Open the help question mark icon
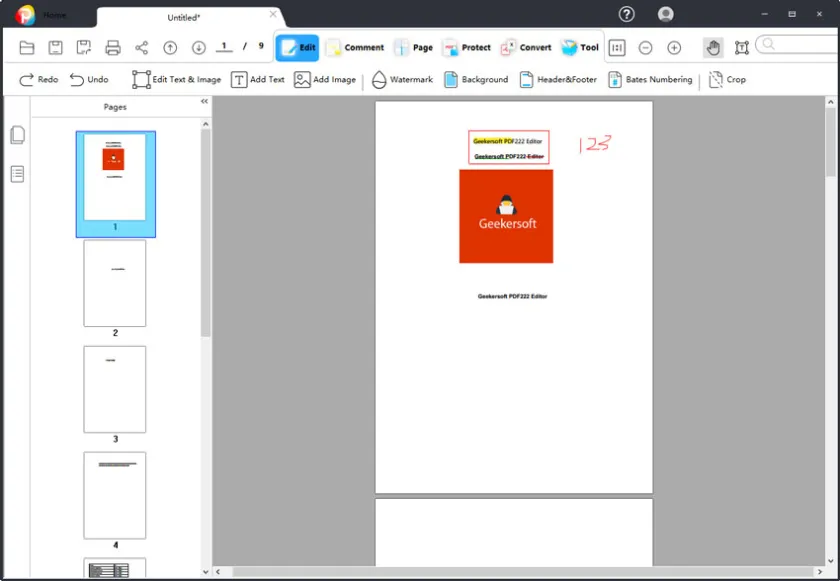The width and height of the screenshot is (840, 581). tap(627, 14)
